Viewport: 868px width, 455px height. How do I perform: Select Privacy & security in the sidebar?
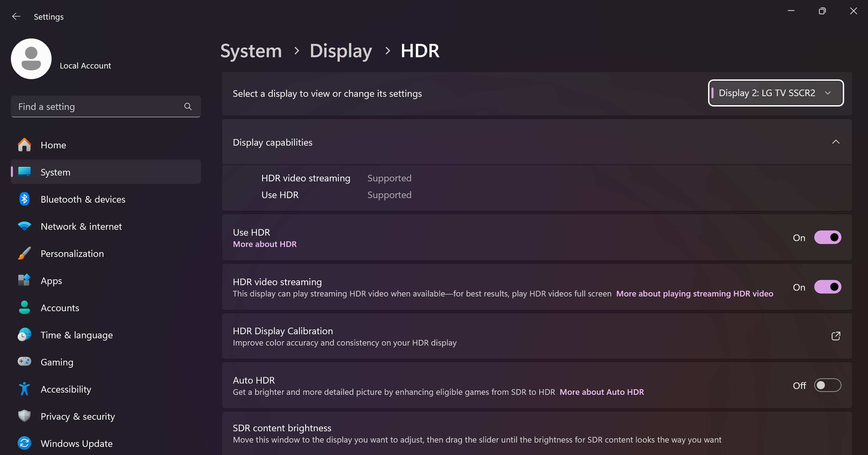77,416
